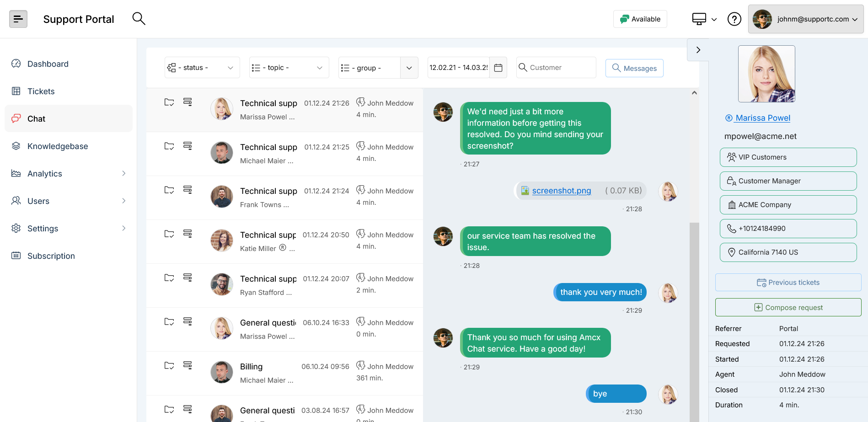Click list icon on Frank Towns chat row
This screenshot has width=868, height=422.
tap(188, 190)
